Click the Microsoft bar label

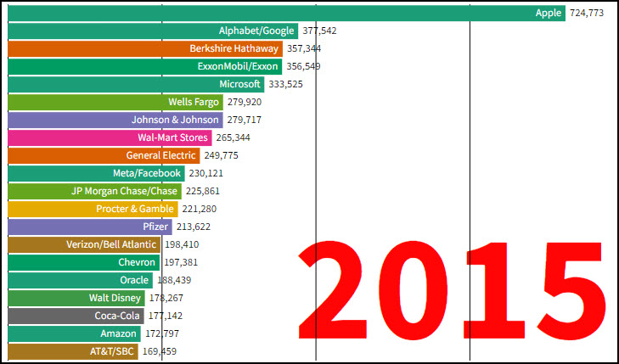tap(239, 84)
